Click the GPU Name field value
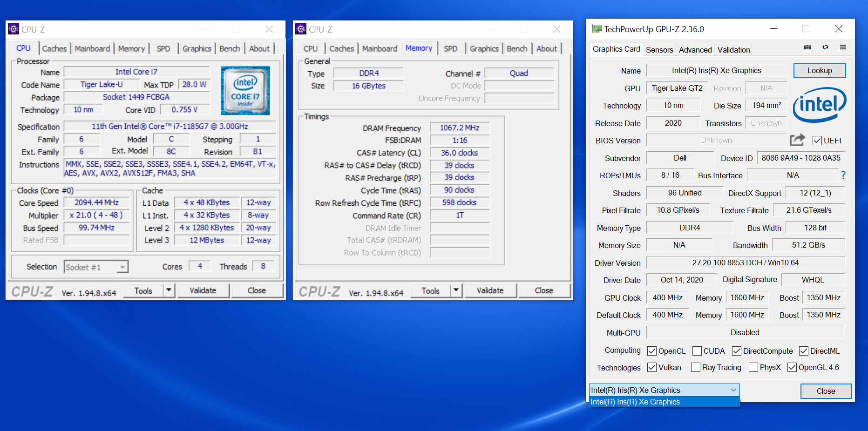Image resolution: width=868 pixels, height=431 pixels. pos(716,70)
